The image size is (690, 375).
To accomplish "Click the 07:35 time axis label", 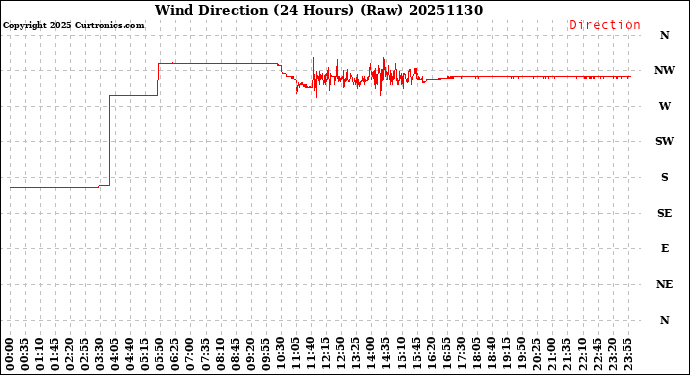I will tap(205, 354).
